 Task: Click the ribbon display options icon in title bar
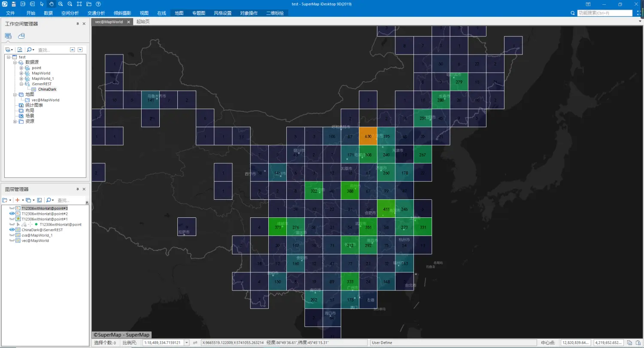point(588,4)
